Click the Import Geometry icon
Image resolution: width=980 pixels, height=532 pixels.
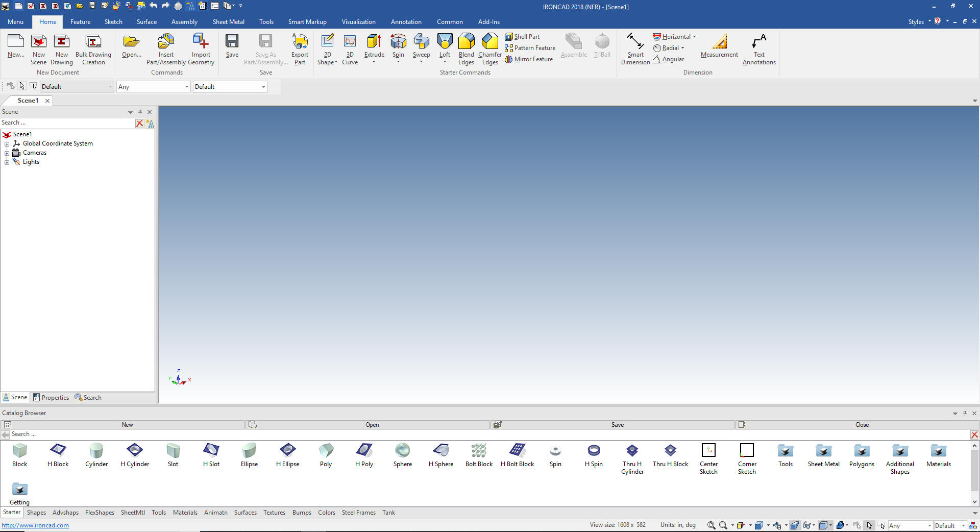(x=201, y=50)
